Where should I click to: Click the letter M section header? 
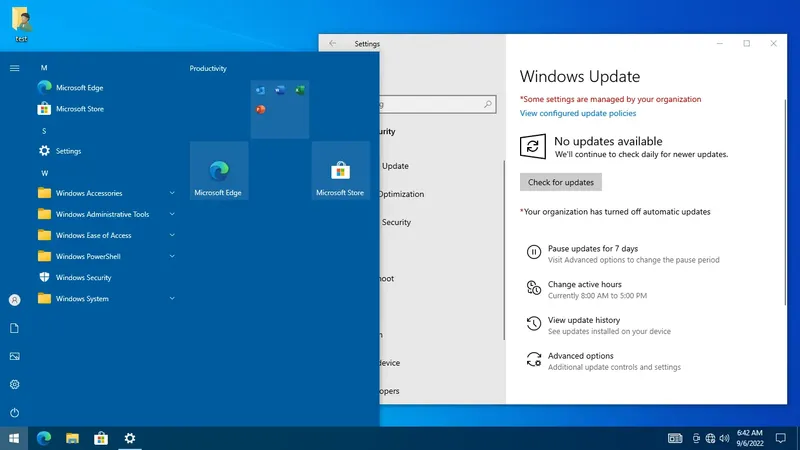44,67
